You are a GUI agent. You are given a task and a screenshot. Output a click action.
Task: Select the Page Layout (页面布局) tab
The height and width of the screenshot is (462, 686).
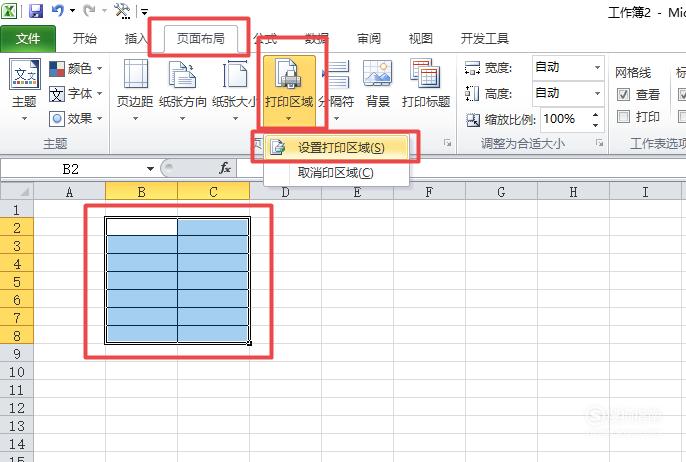point(201,38)
